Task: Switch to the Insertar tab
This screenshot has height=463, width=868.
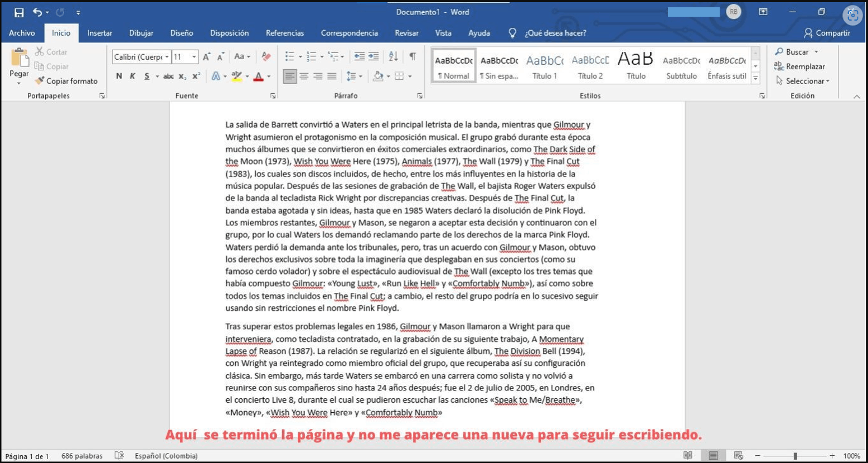Action: (100, 33)
